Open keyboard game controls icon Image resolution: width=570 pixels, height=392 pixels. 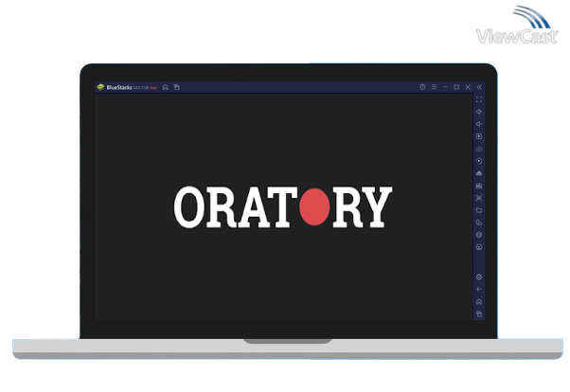tap(479, 149)
